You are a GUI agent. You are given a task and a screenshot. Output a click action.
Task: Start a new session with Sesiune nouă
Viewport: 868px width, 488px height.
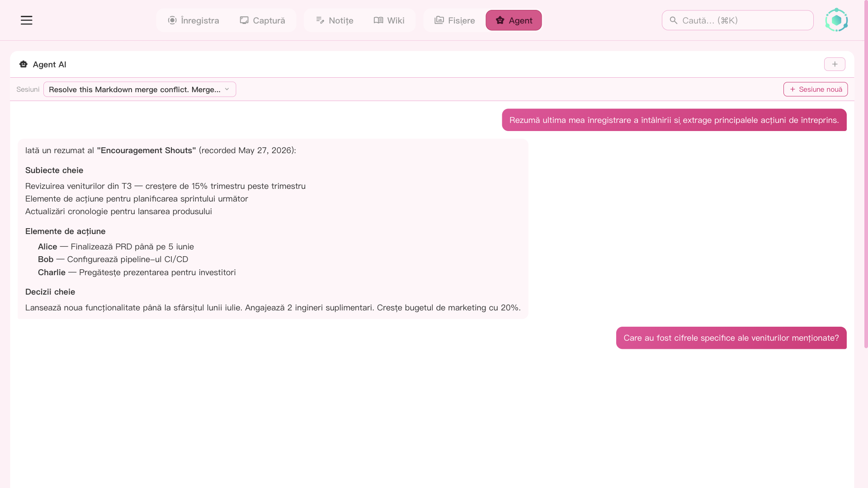point(815,89)
